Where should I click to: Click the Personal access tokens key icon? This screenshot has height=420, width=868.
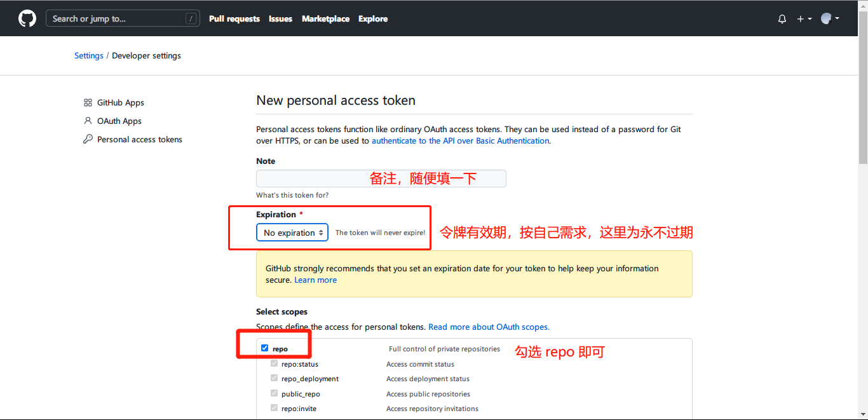pyautogui.click(x=88, y=139)
